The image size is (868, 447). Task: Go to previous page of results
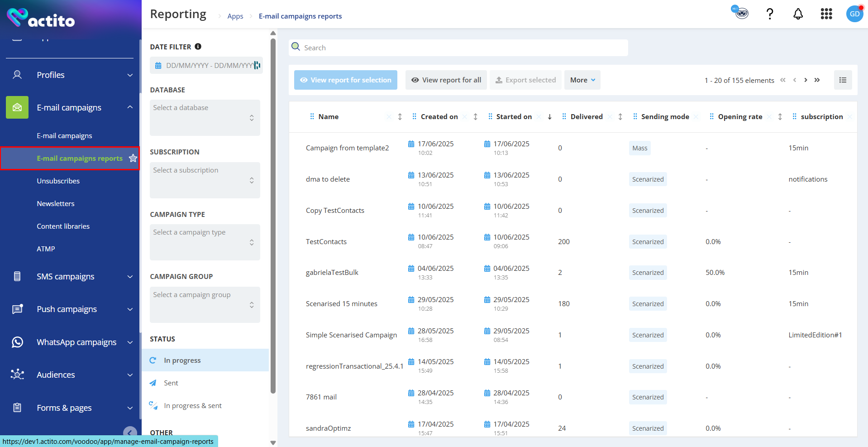pyautogui.click(x=795, y=80)
